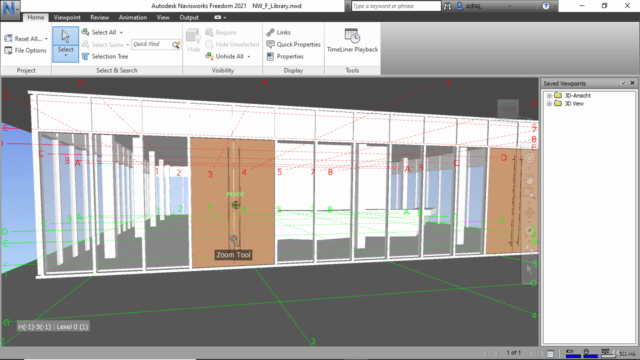Click the pencil progress bar
640x360 pixels.
[573, 356]
